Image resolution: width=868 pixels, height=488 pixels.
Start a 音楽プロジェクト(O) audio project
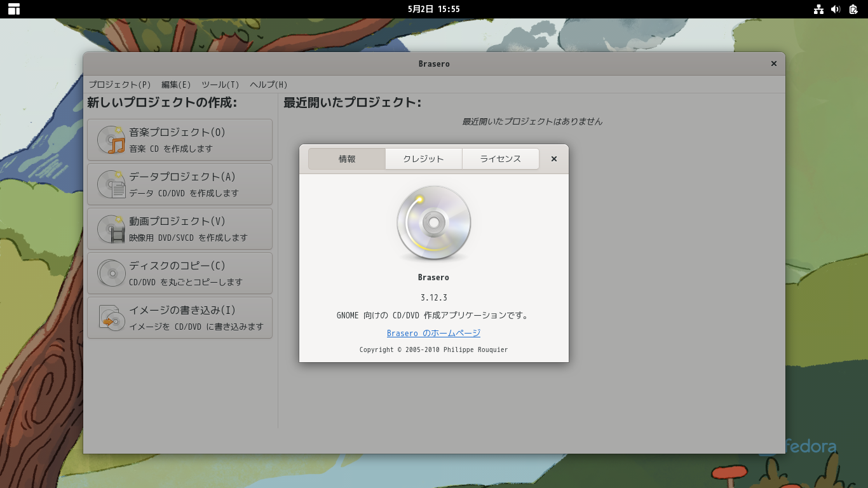[x=180, y=140]
